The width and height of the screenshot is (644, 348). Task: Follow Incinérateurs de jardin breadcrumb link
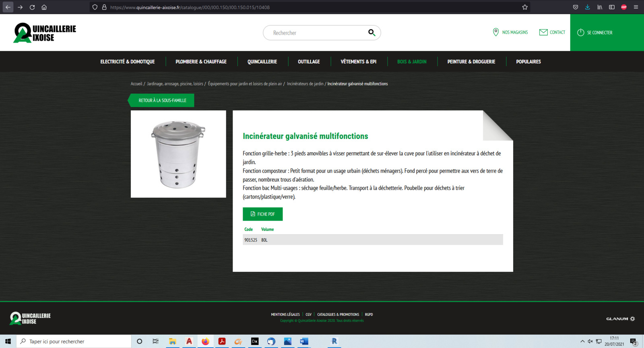[305, 84]
